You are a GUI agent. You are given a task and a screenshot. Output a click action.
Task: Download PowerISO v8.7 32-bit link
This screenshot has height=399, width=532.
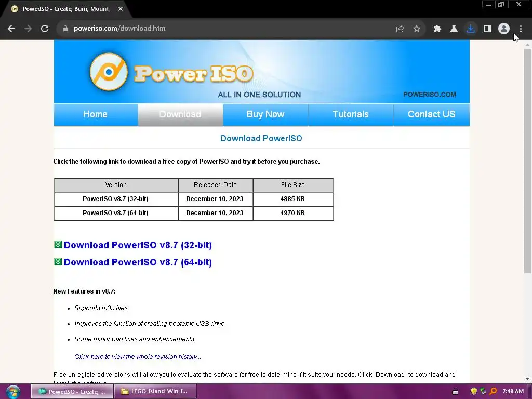point(138,245)
